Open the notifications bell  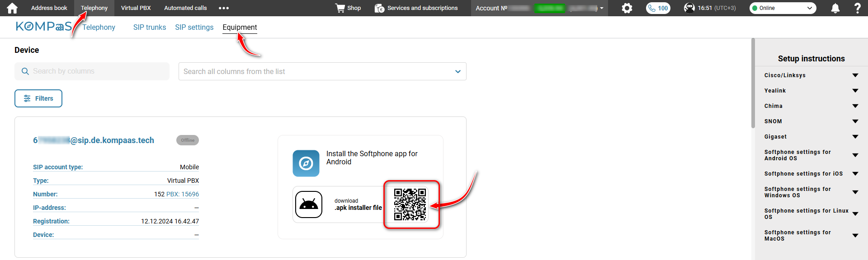click(835, 8)
